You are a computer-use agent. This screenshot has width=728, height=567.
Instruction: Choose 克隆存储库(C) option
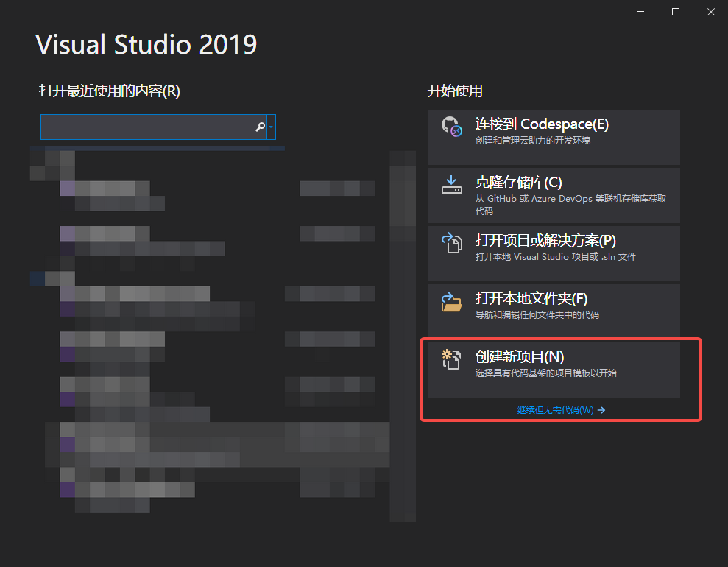click(554, 195)
